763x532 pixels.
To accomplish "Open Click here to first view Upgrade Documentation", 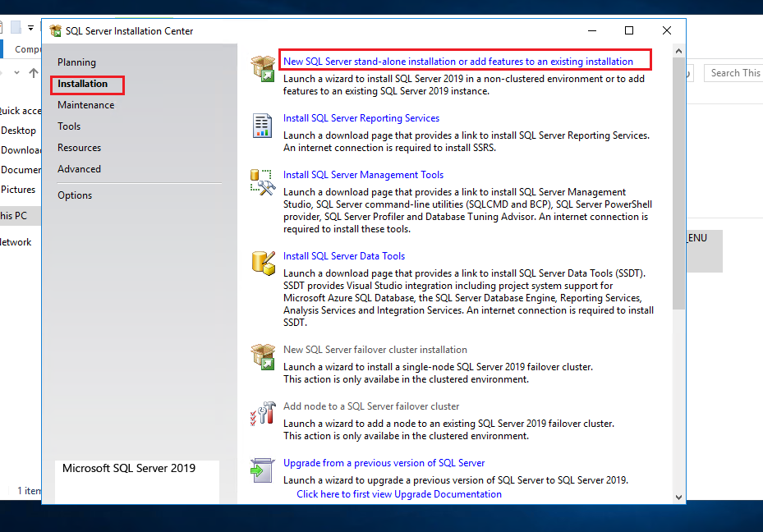I will pos(399,494).
